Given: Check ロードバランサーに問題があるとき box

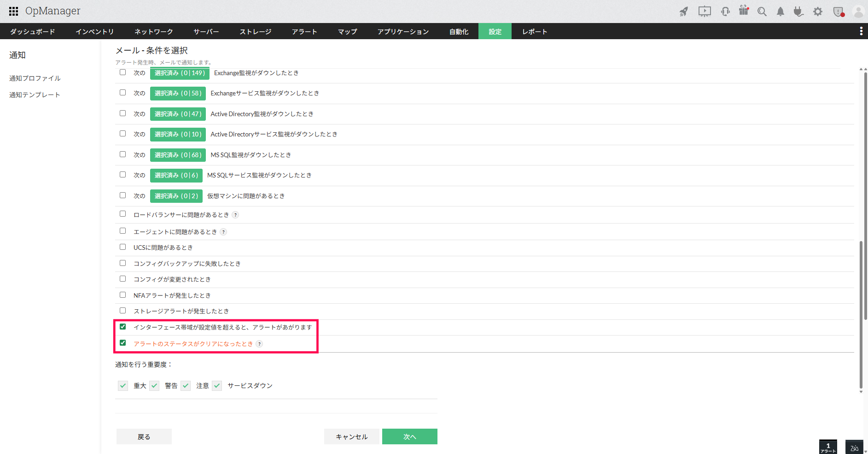Looking at the screenshot, I should tap(122, 214).
